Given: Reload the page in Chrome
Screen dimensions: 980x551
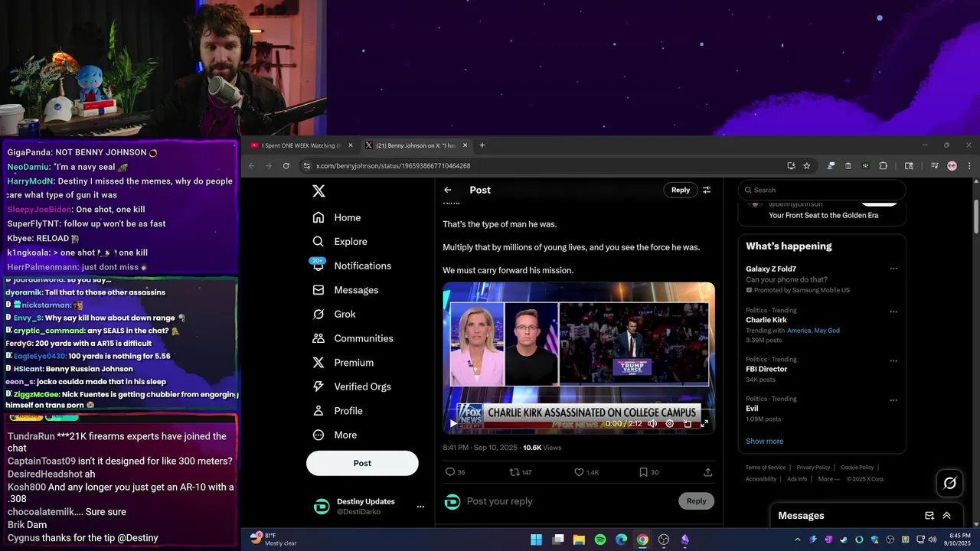Looking at the screenshot, I should (x=286, y=166).
